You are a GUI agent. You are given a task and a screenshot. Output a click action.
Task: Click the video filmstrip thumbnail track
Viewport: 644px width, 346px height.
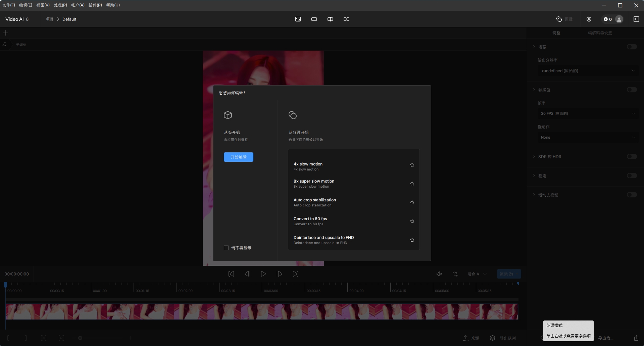(262, 312)
